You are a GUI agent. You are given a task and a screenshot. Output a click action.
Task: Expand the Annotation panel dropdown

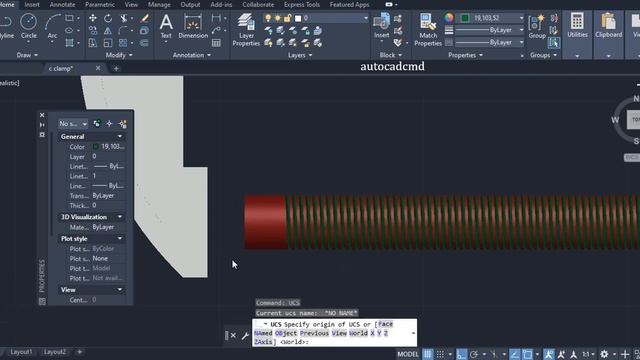[192, 55]
